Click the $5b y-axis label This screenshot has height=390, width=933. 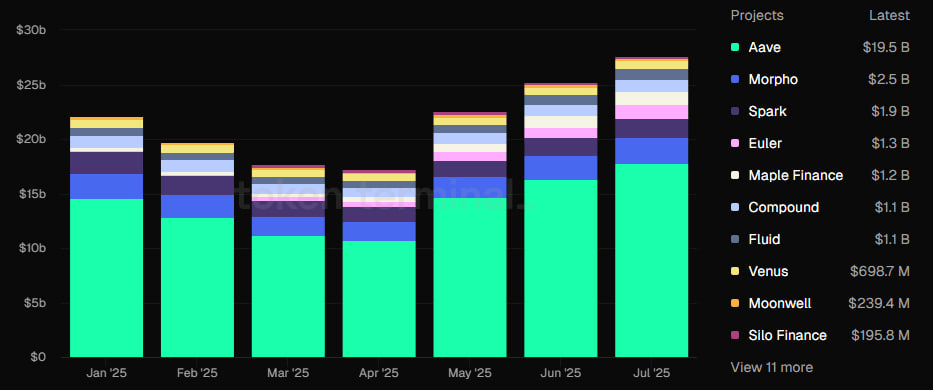[34, 303]
